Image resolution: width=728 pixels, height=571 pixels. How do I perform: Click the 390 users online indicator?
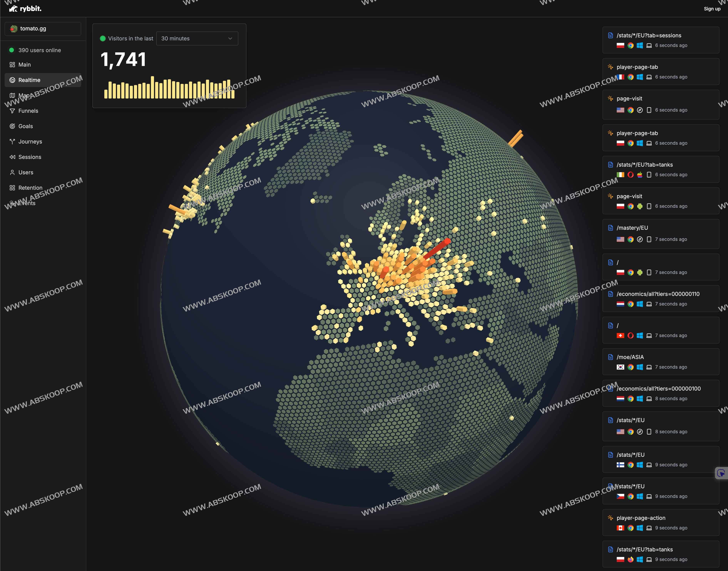[x=39, y=50]
